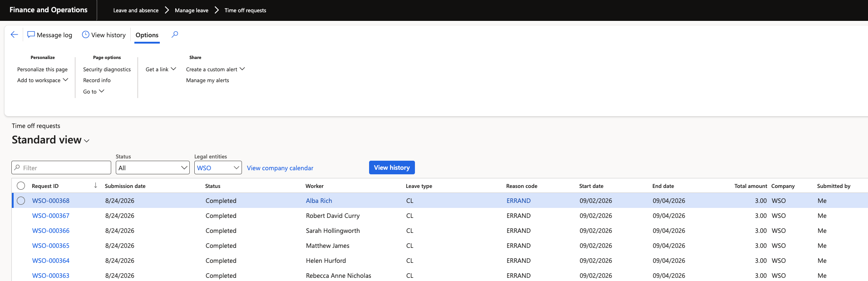Click Submission date column header
The image size is (868, 281).
[125, 186]
